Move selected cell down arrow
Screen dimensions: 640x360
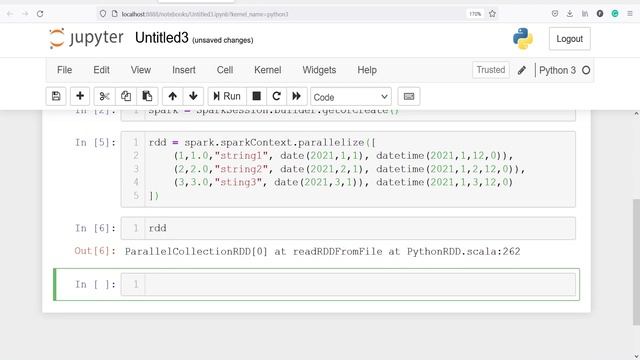[193, 96]
